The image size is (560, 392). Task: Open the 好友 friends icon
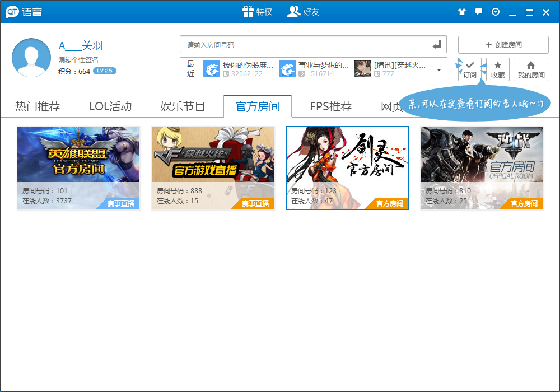(x=293, y=11)
